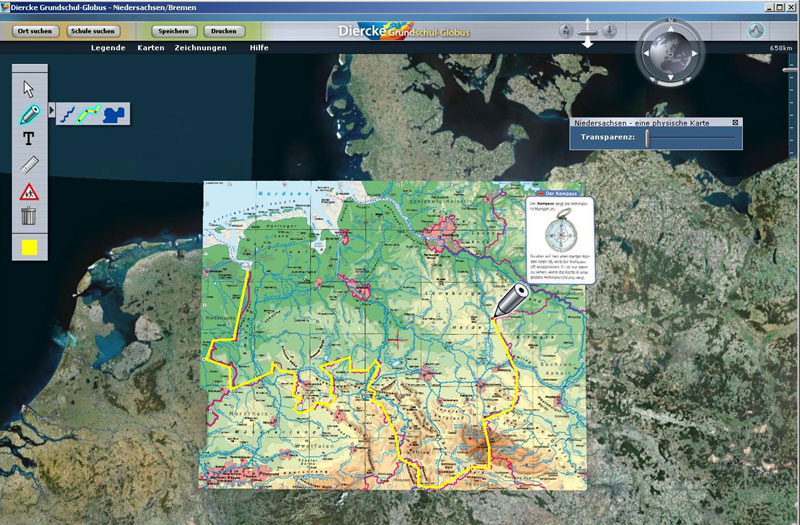800x525 pixels.
Task: Pan south with globe down arrow
Action: click(670, 77)
